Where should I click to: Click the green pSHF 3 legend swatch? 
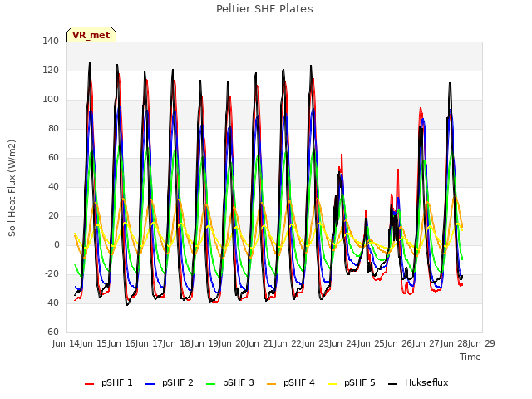coord(210,384)
